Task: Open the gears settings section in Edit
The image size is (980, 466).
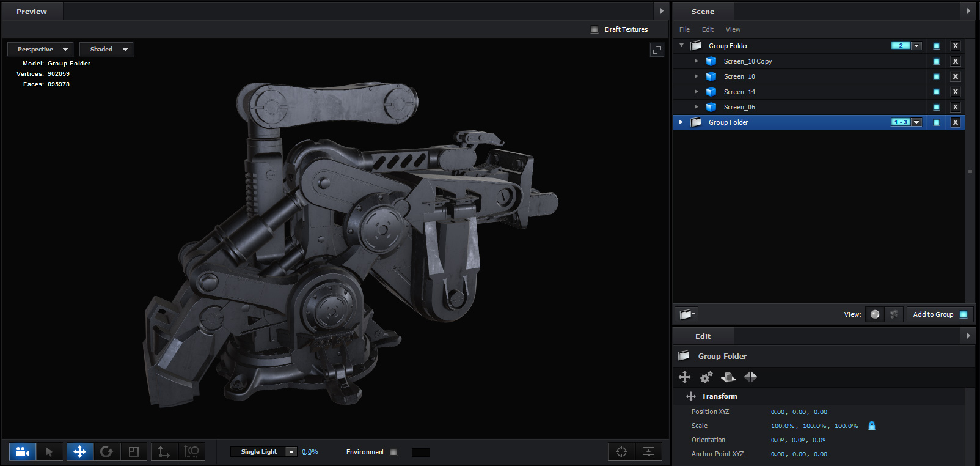Action: (706, 377)
